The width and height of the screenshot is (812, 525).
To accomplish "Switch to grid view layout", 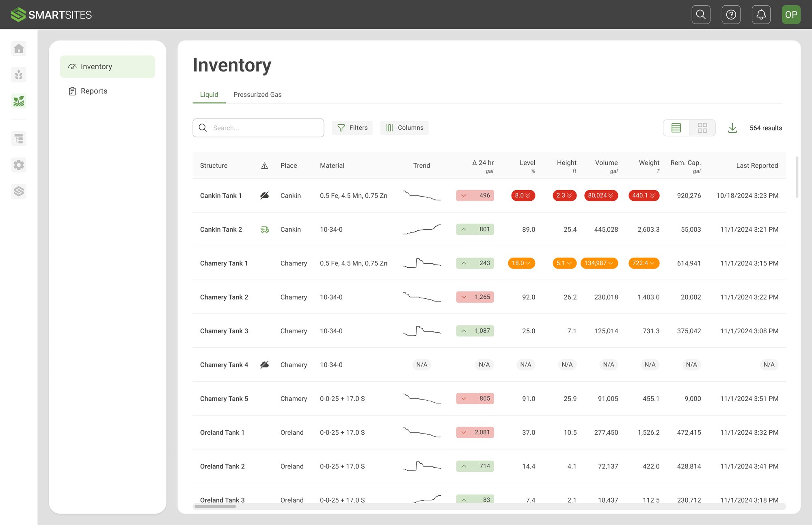I will [702, 128].
